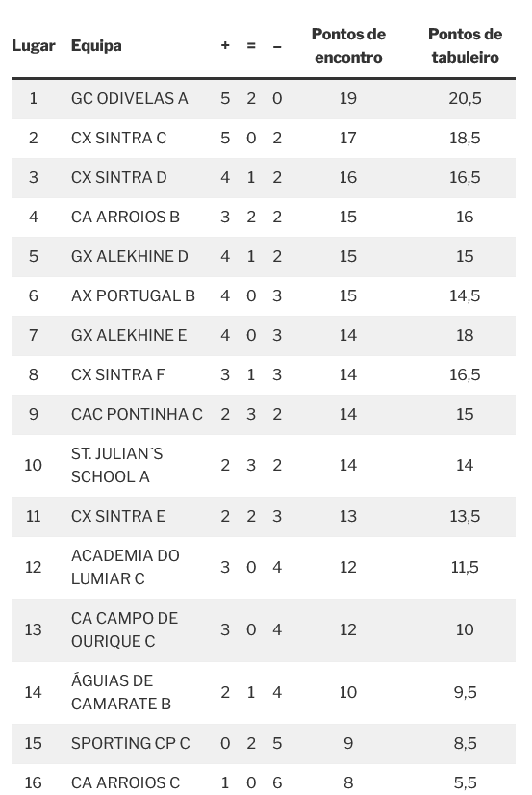The width and height of the screenshot is (532, 795).
Task: Select CA CAMPO DE OURIQUE C entry
Action: pyautogui.click(x=125, y=629)
